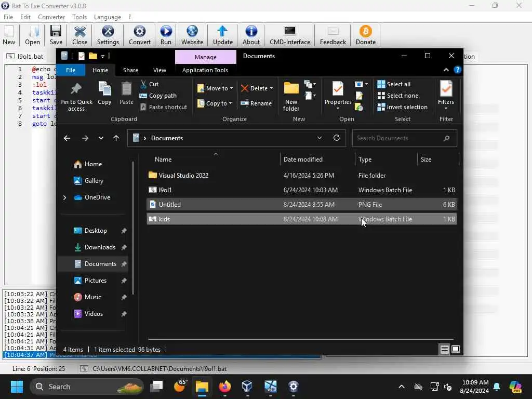Open Quick Access Toolbar customize dropdown

(x=102, y=56)
